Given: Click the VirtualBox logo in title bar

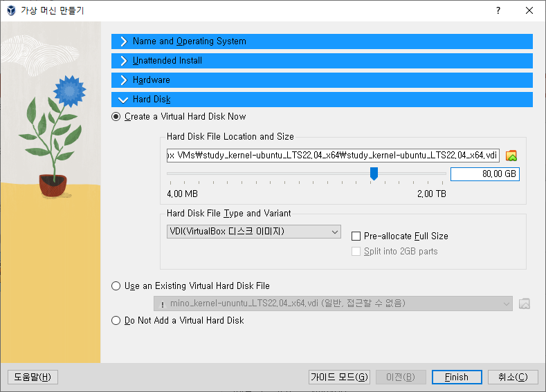Looking at the screenshot, I should (10, 11).
